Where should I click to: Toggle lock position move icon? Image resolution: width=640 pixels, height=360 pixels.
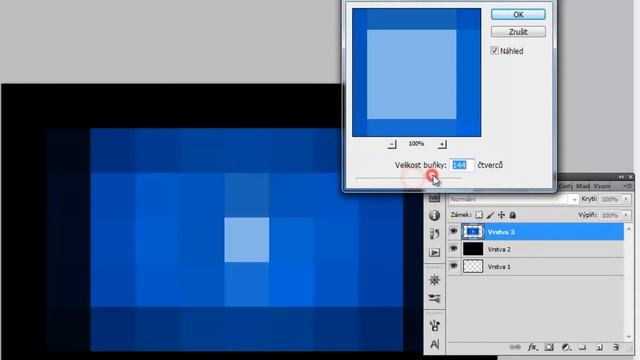tap(501, 215)
